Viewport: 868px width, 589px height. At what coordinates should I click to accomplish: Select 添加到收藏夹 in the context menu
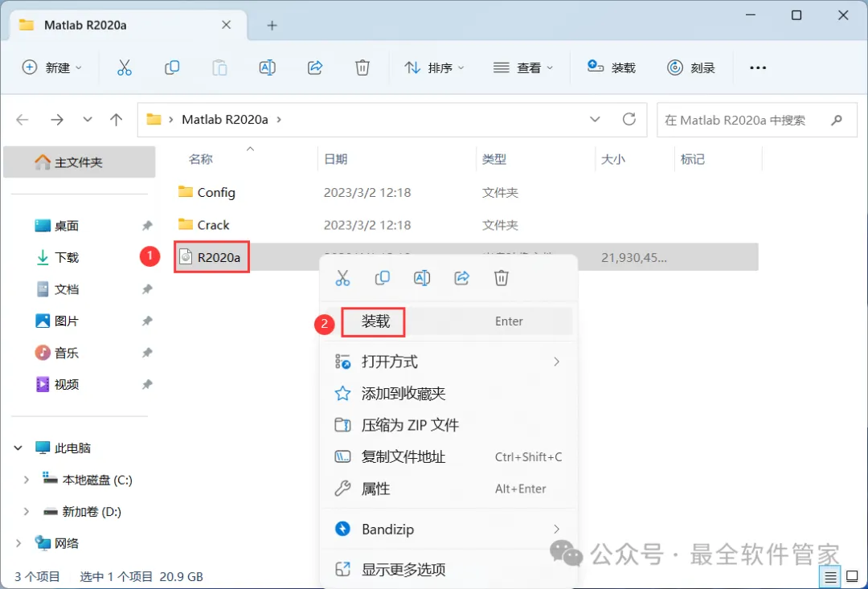tap(449, 394)
